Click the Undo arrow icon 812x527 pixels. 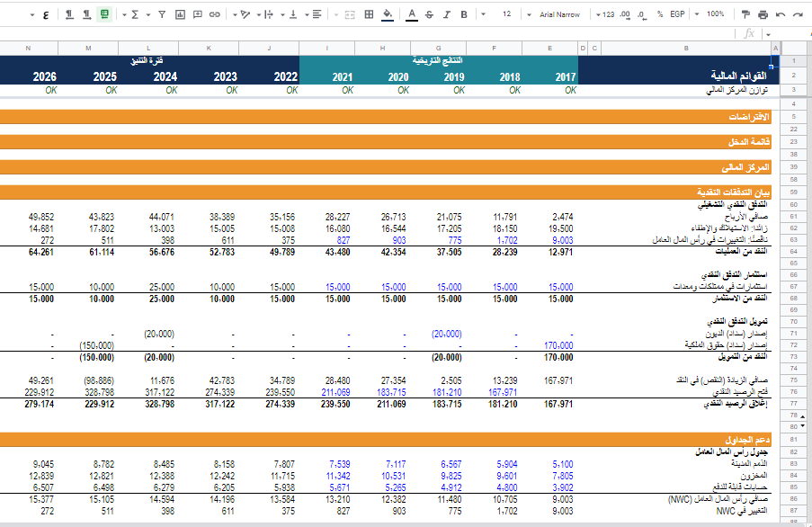point(780,14)
